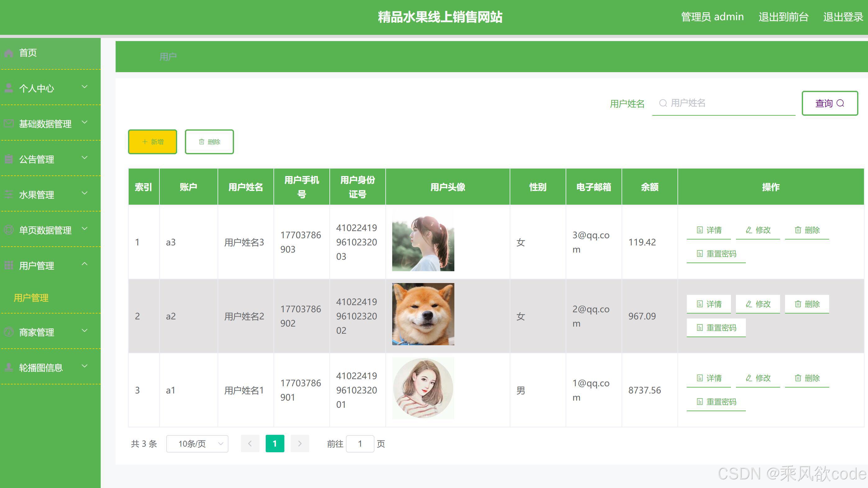Click the trash icon on 删除 toolbar button
Screen dimensions: 868x488
pos(201,142)
